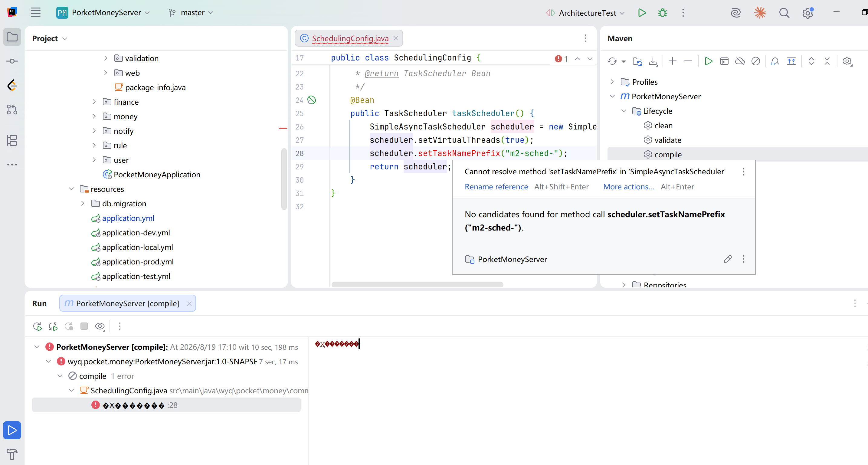Add a Maven project
This screenshot has width=868, height=465.
pos(673,61)
